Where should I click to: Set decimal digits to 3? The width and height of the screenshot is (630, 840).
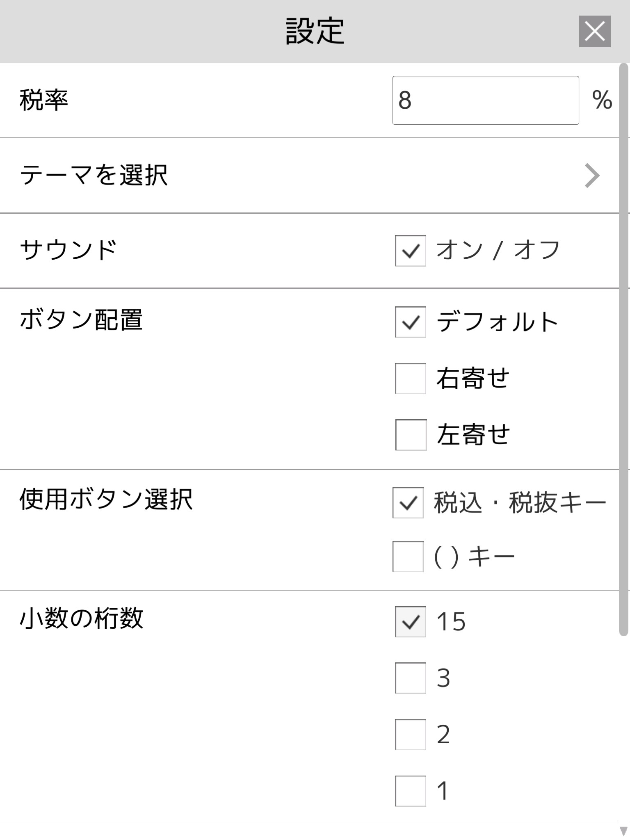[410, 678]
